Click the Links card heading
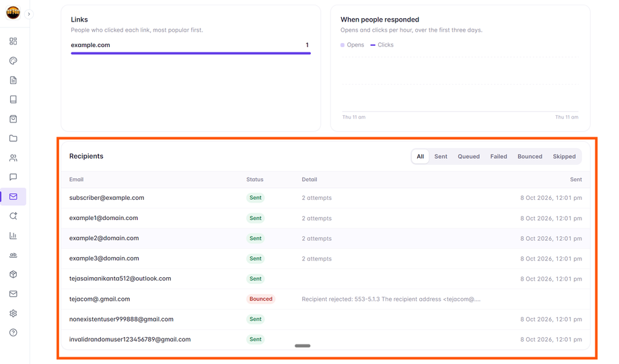Viewport: 619px width, 364px height. 79,20
